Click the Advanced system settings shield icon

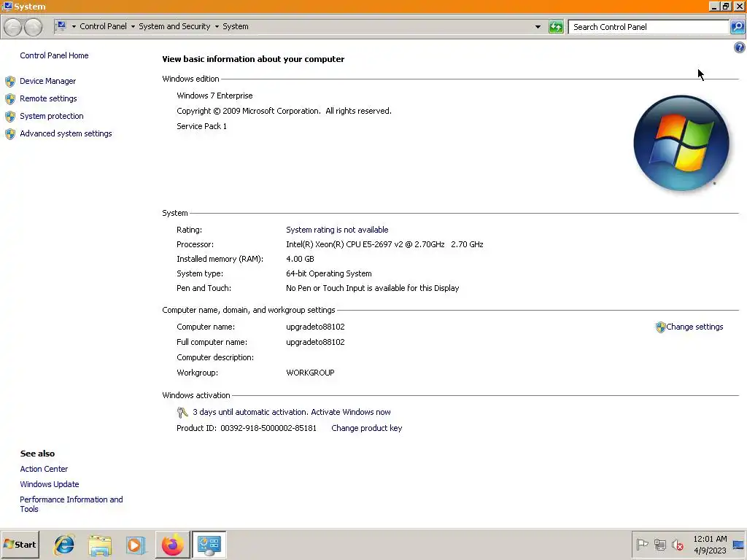[x=10, y=134]
